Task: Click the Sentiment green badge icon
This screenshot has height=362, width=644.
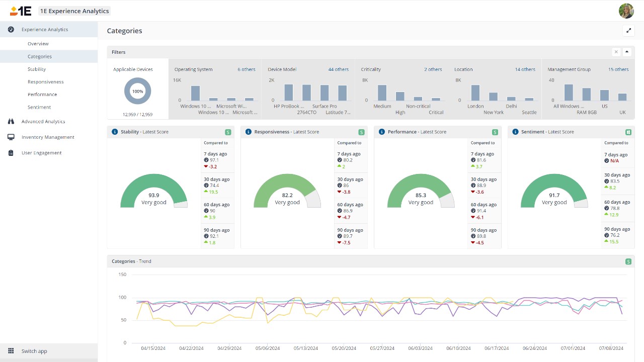Action: 628,132
